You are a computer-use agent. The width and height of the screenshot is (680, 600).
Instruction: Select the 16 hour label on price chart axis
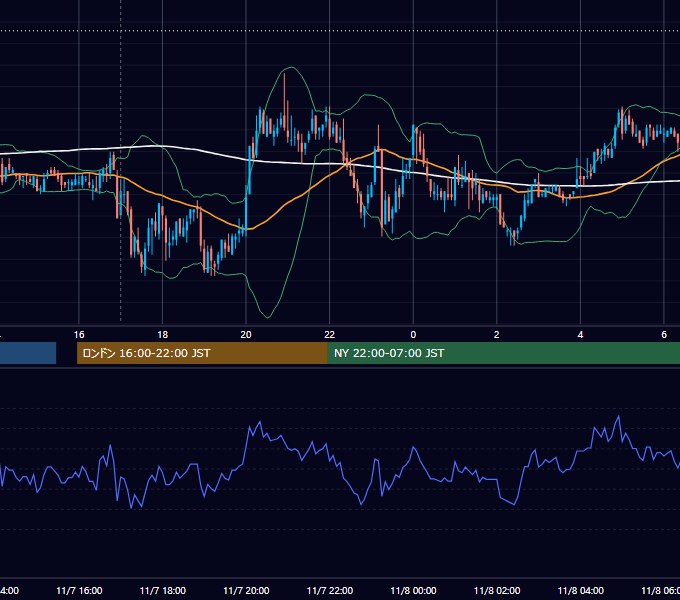coord(79,335)
